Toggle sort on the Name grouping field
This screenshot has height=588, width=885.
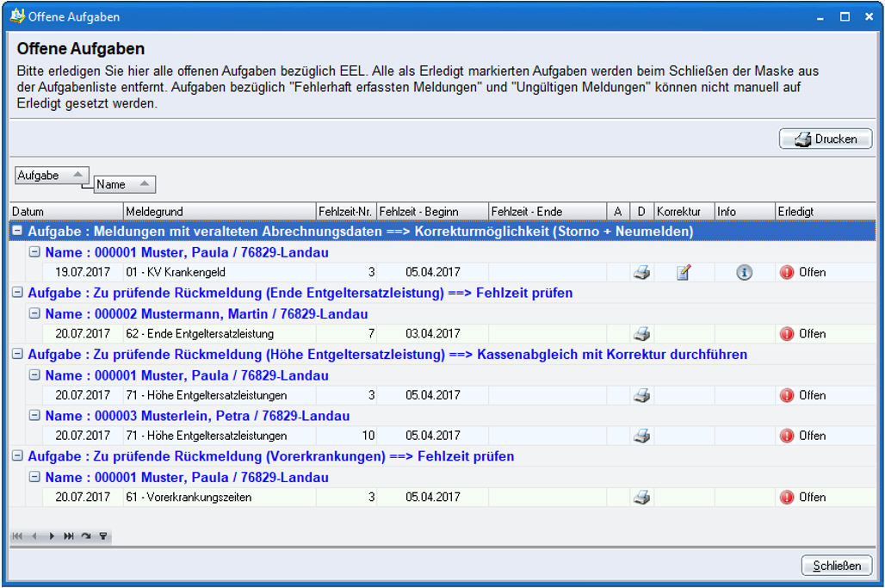click(x=124, y=184)
